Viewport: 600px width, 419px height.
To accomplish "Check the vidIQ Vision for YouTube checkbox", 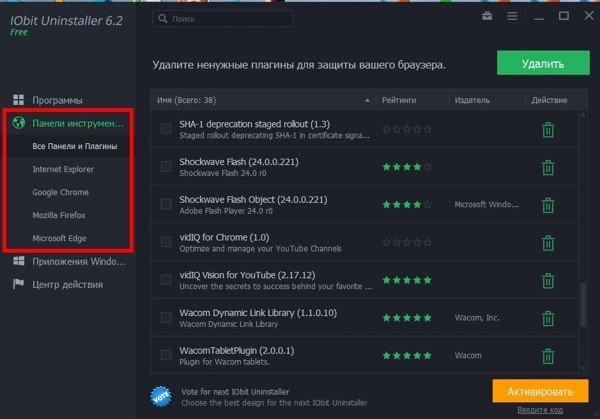I will click(x=166, y=280).
